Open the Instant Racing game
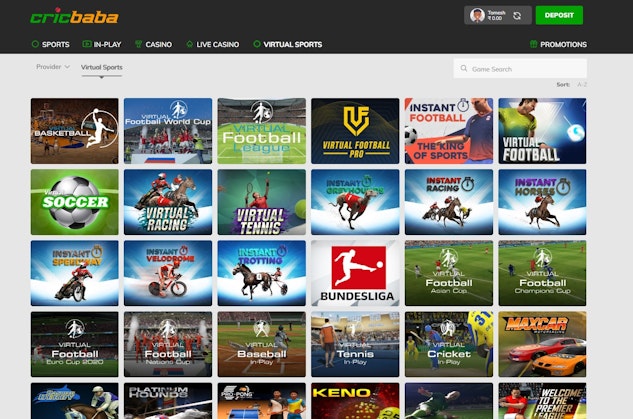Image resolution: width=633 pixels, height=419 pixels. click(449, 202)
